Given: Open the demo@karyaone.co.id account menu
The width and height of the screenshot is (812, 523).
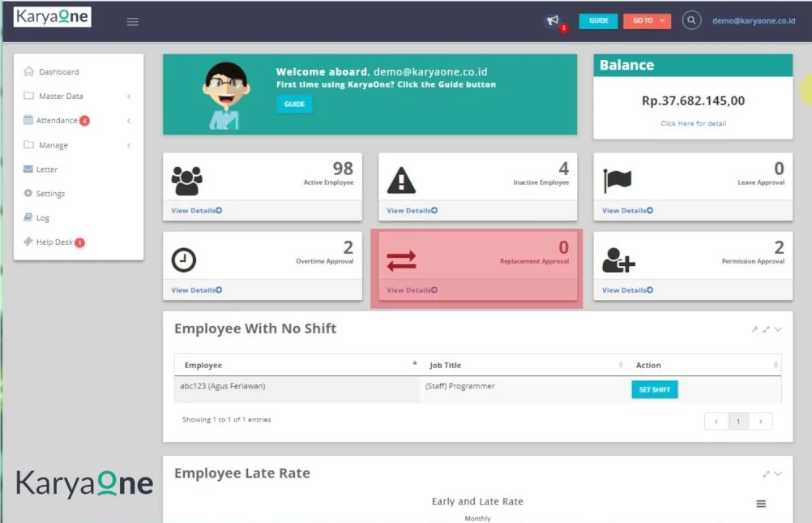Looking at the screenshot, I should click(x=754, y=21).
